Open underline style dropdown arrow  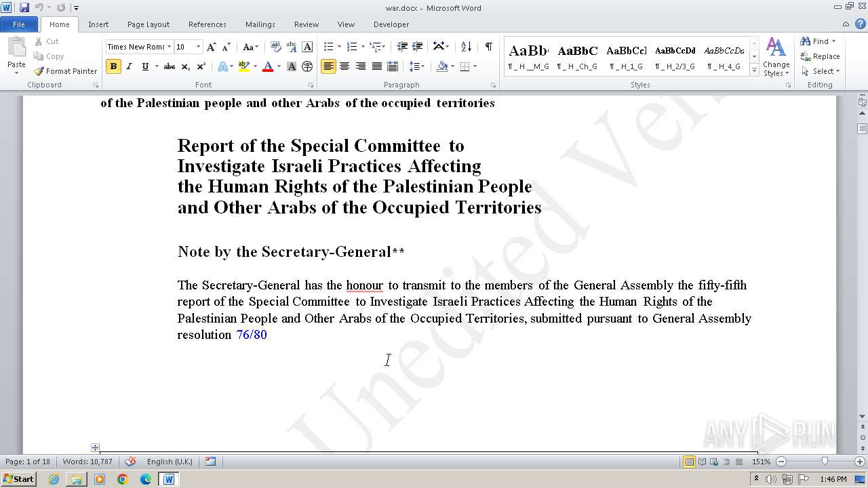[156, 66]
